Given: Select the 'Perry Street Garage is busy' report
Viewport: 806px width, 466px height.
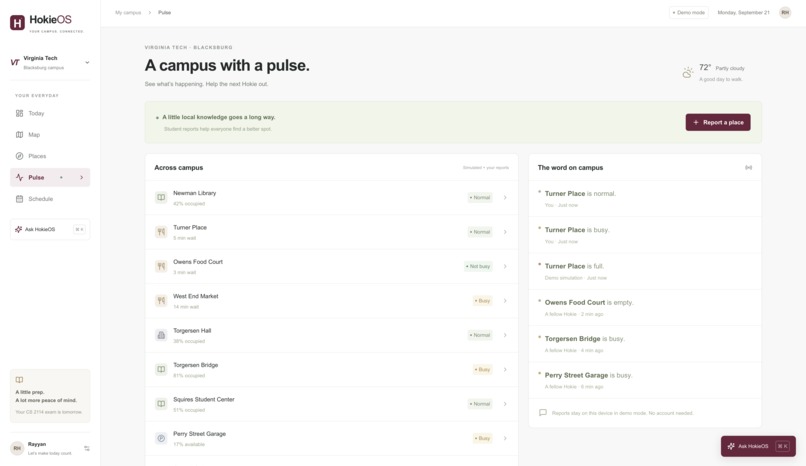Looking at the screenshot, I should 645,380.
